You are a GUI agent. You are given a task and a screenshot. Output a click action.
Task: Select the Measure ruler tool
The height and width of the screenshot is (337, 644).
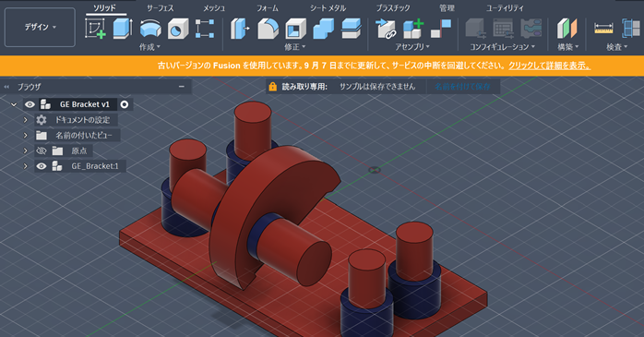pyautogui.click(x=603, y=29)
